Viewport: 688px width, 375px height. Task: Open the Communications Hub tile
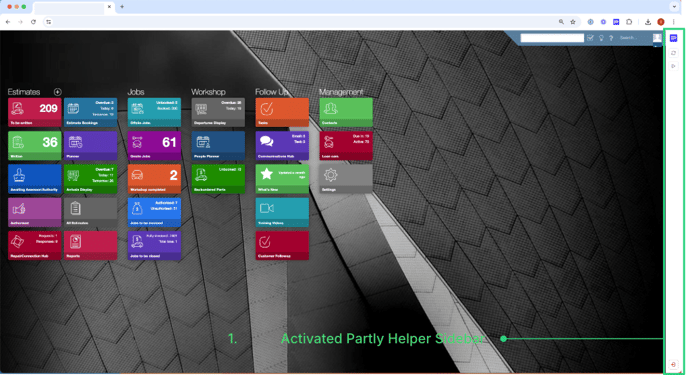pyautogui.click(x=282, y=146)
